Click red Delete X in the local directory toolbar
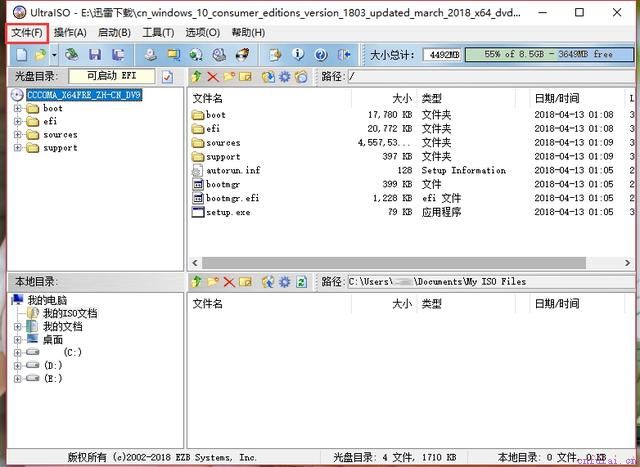Viewport: 640px width, 467px height. point(229,282)
